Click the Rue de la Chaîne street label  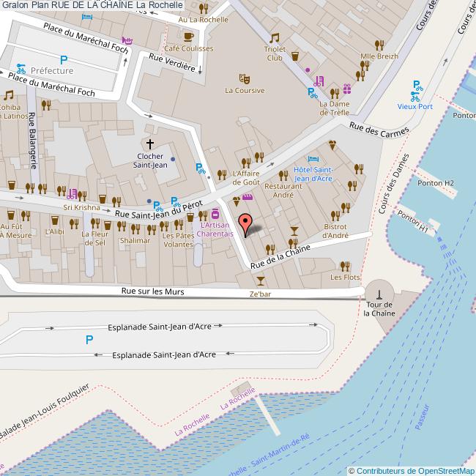pyautogui.click(x=280, y=256)
